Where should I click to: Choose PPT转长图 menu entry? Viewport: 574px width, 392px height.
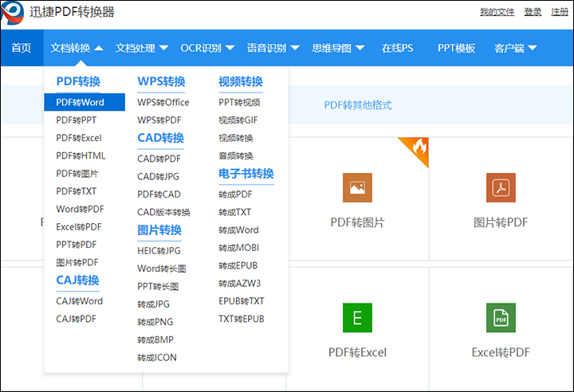(158, 287)
